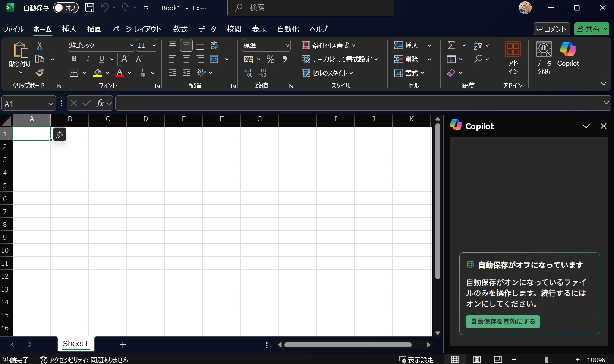
Task: Switch to the Insert (挿入) tab
Action: pos(69,29)
